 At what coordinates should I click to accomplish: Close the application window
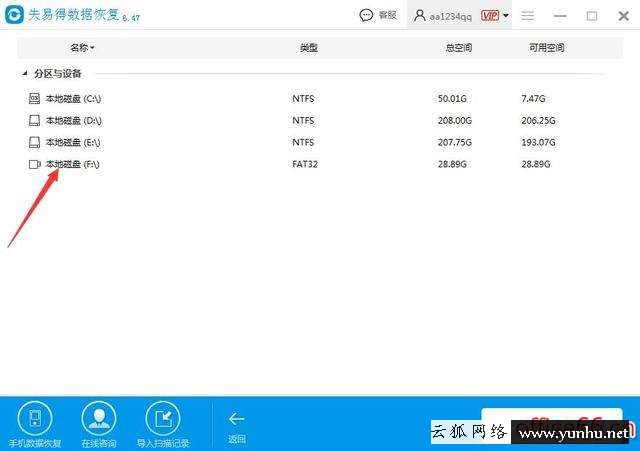click(x=623, y=16)
